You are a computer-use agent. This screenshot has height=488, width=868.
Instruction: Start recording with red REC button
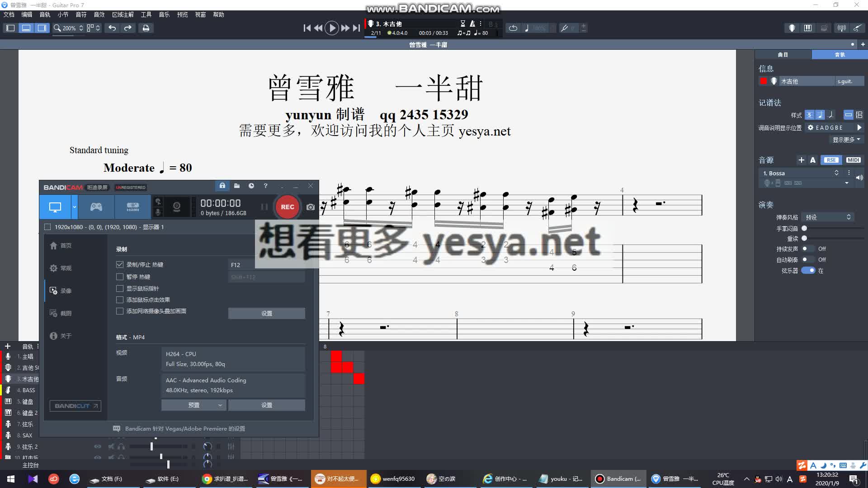click(x=287, y=207)
